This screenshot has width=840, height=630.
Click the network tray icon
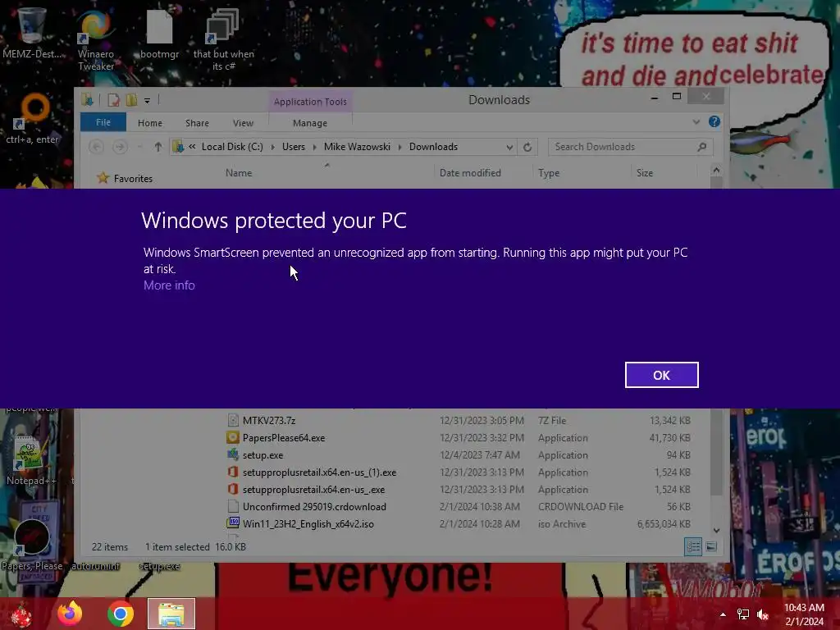(743, 614)
